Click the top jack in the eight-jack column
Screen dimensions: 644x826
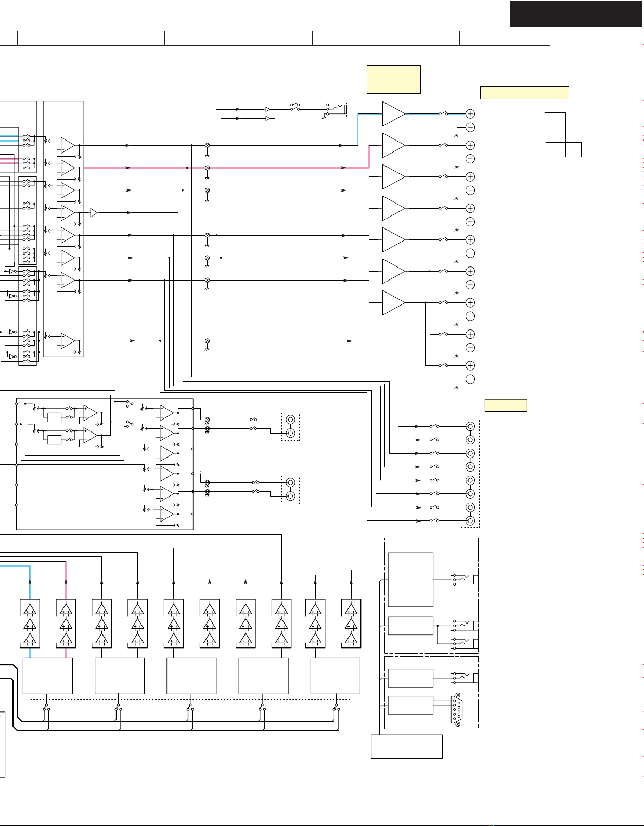pyautogui.click(x=470, y=426)
